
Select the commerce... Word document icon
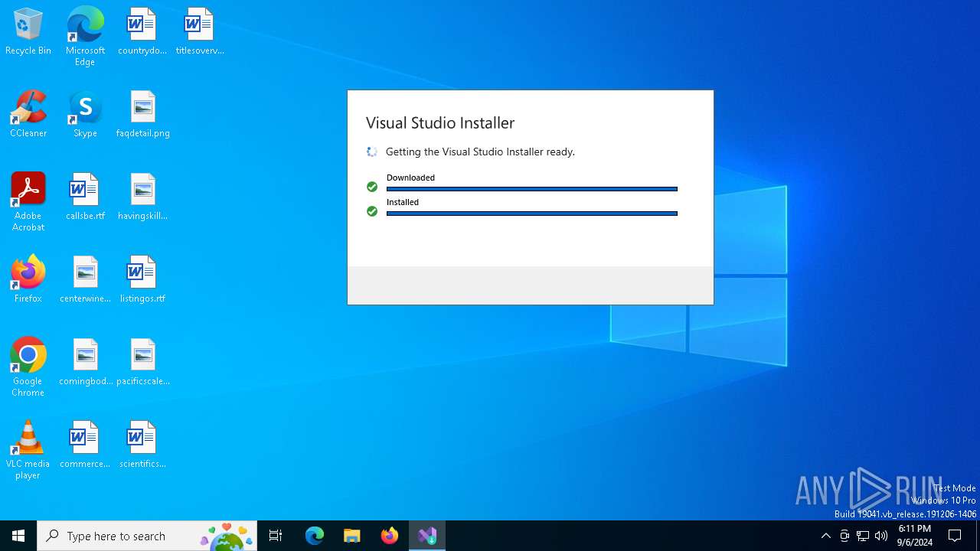tap(85, 445)
